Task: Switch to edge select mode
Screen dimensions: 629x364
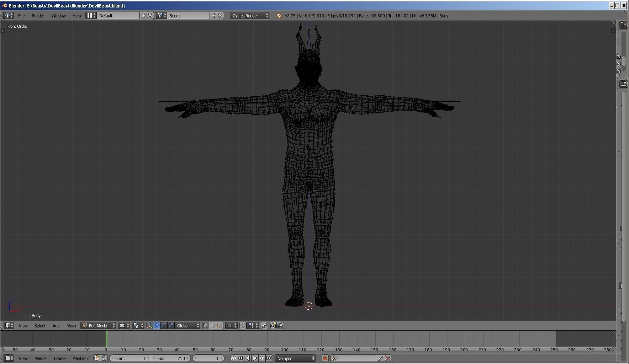Action: click(x=212, y=326)
